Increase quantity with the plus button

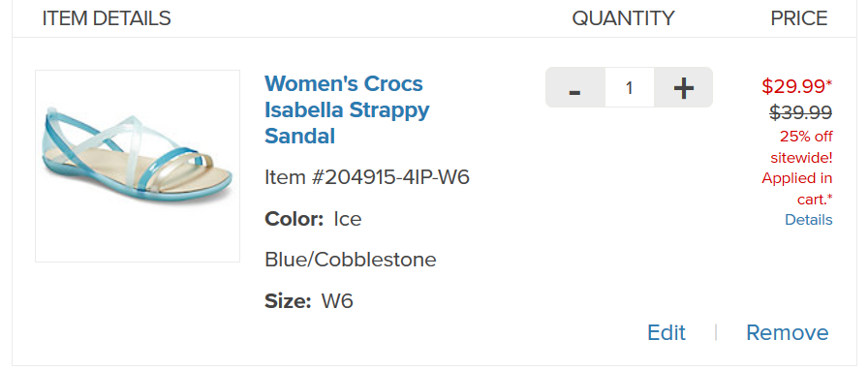(684, 87)
